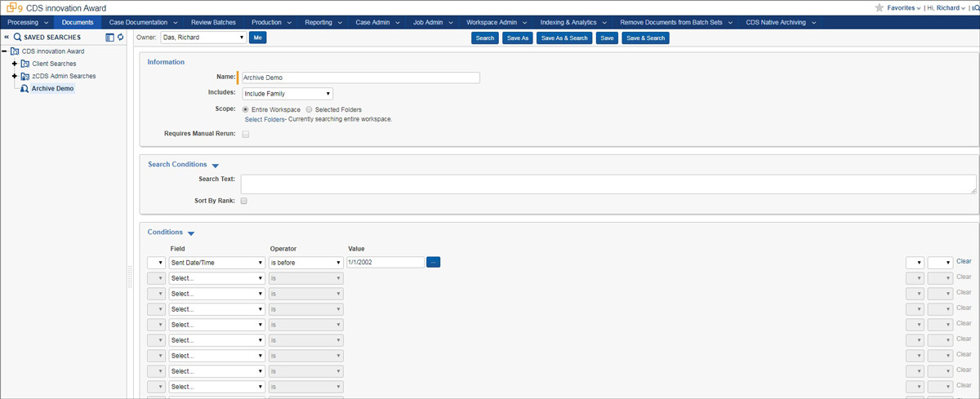
Task: Expand the zCDS Admin Searches folder
Action: coord(14,76)
